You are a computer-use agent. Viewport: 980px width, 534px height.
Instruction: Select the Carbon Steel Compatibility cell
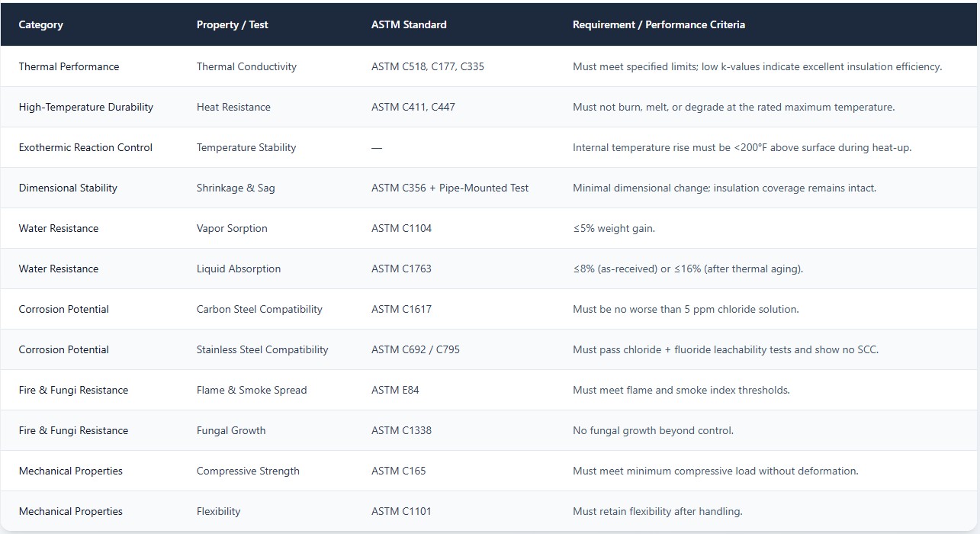coord(259,309)
